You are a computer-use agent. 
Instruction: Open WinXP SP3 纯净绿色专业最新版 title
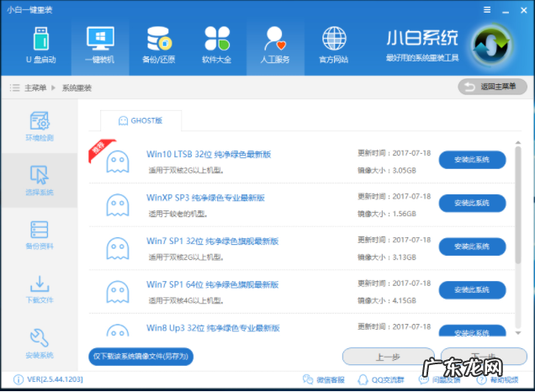pyautogui.click(x=206, y=198)
